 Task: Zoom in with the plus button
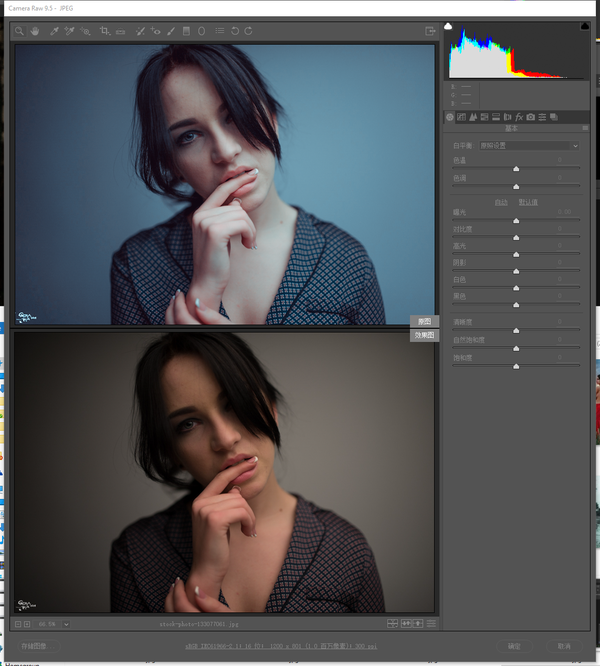(x=27, y=624)
